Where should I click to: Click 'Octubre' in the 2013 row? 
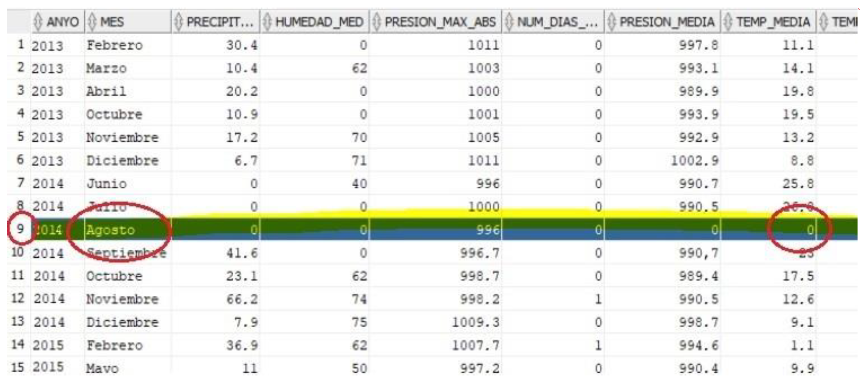coord(114,114)
